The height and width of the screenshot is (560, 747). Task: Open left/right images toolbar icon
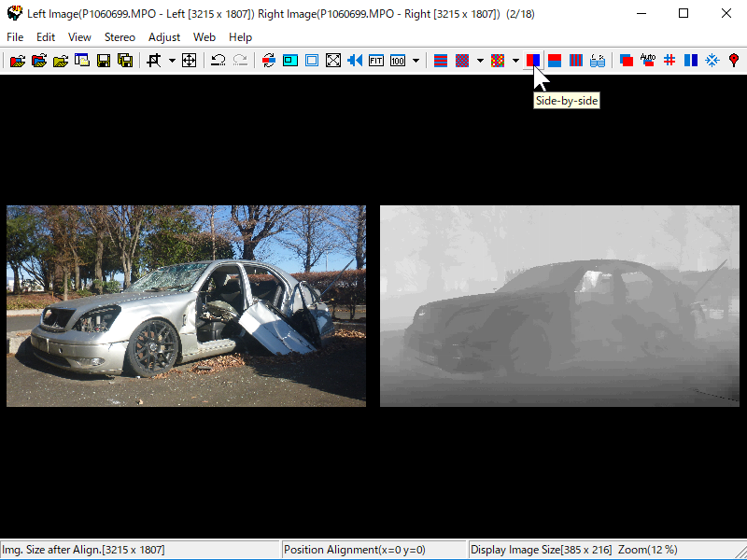(39, 61)
